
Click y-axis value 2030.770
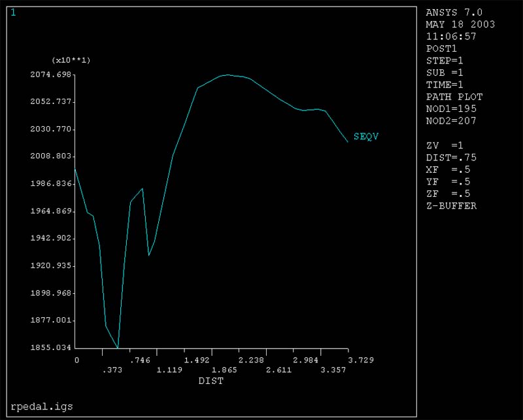pos(51,128)
